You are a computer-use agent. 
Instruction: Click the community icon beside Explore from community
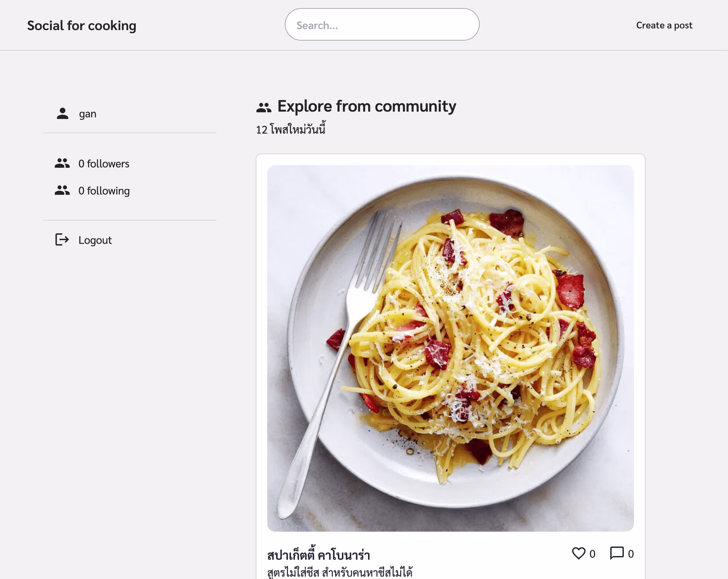pos(264,106)
